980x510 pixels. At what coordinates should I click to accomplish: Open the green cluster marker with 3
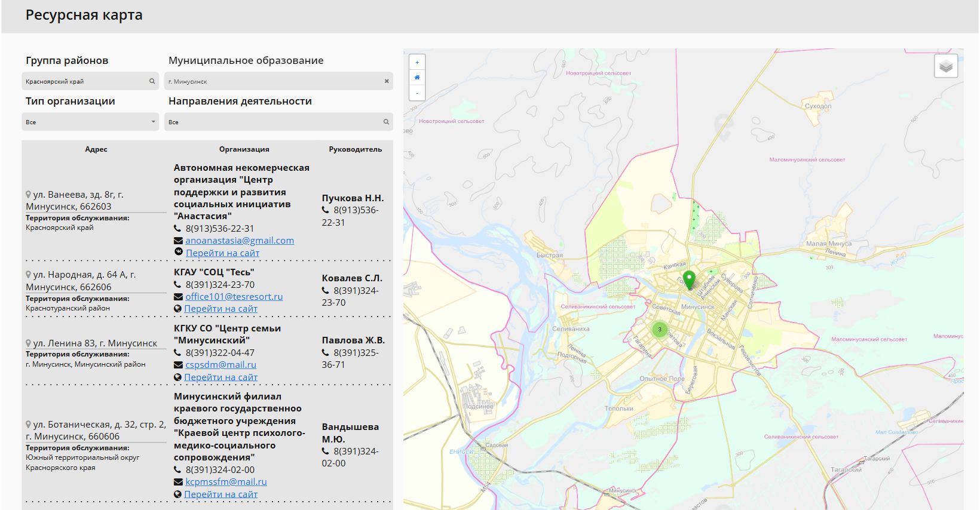660,330
